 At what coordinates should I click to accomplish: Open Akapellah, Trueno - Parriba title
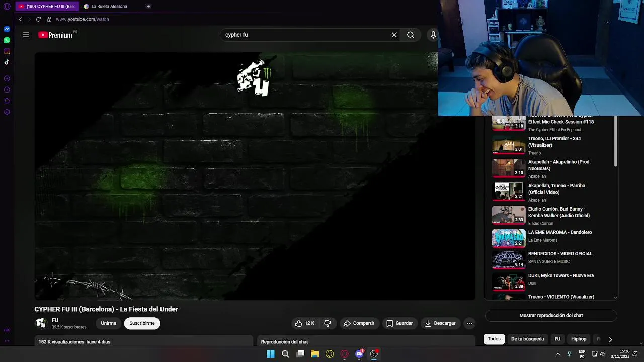pyautogui.click(x=556, y=189)
